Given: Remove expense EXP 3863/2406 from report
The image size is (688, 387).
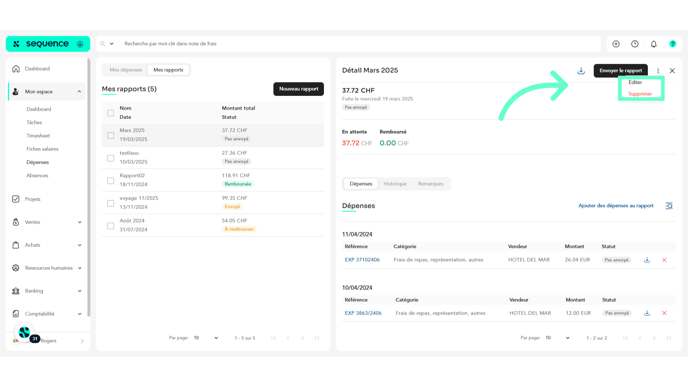Looking at the screenshot, I should (x=664, y=313).
